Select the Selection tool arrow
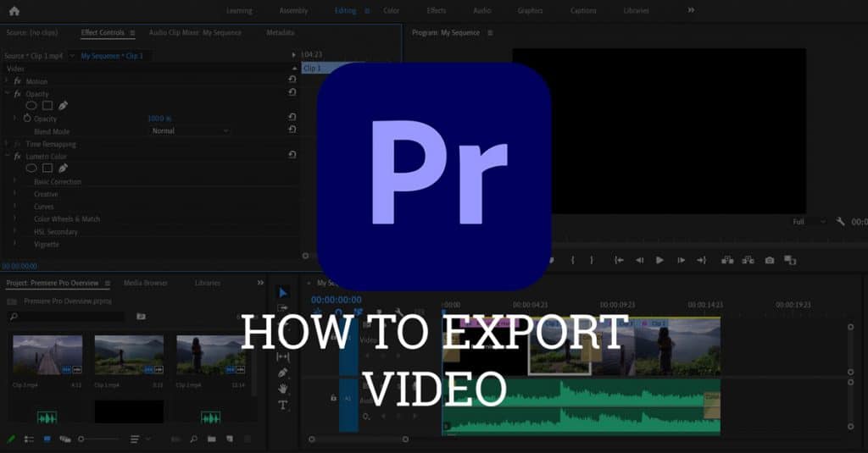Image resolution: width=868 pixels, height=453 pixels. click(283, 293)
